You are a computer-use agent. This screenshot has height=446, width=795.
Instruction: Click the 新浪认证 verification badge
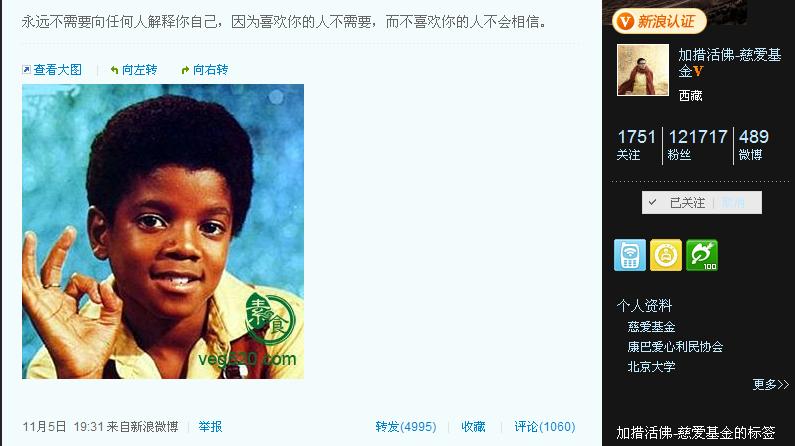click(660, 21)
